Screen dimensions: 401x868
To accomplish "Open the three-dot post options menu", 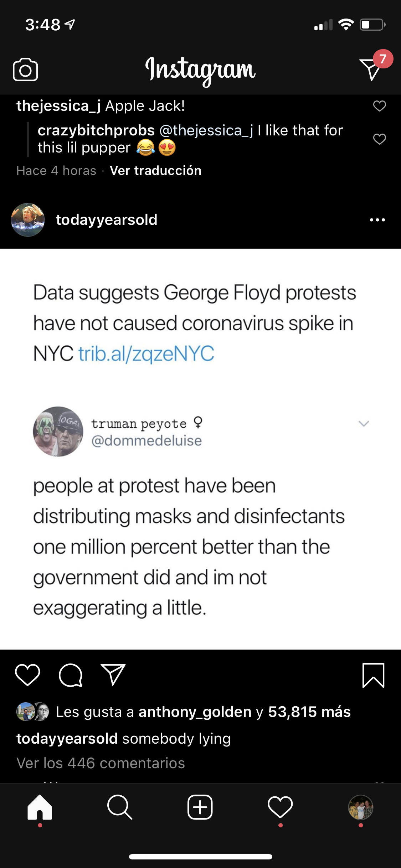I will pyautogui.click(x=377, y=220).
